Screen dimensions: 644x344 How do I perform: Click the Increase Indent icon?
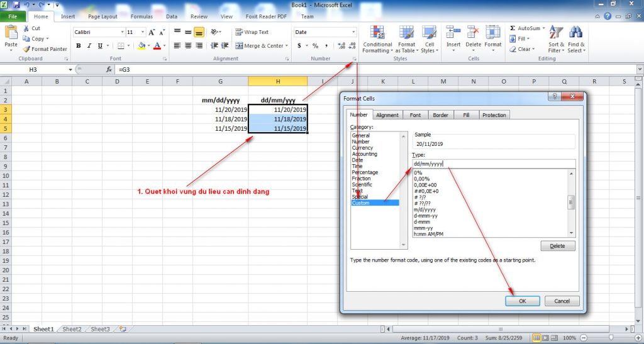225,45
